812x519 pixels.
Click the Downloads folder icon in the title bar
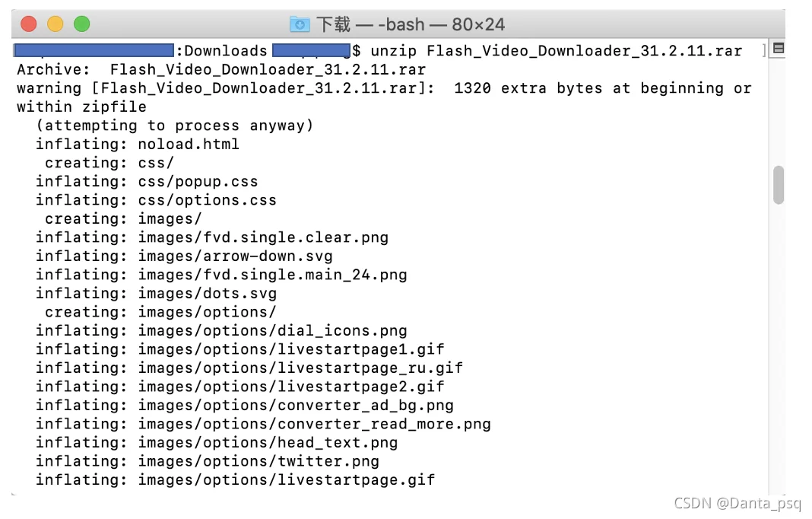coord(300,24)
